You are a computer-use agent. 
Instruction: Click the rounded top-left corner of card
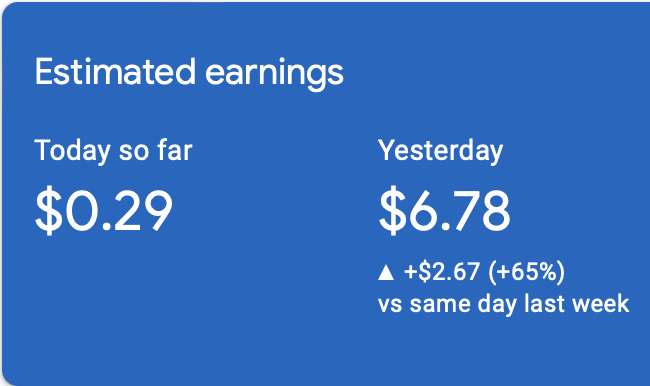pos(9,10)
